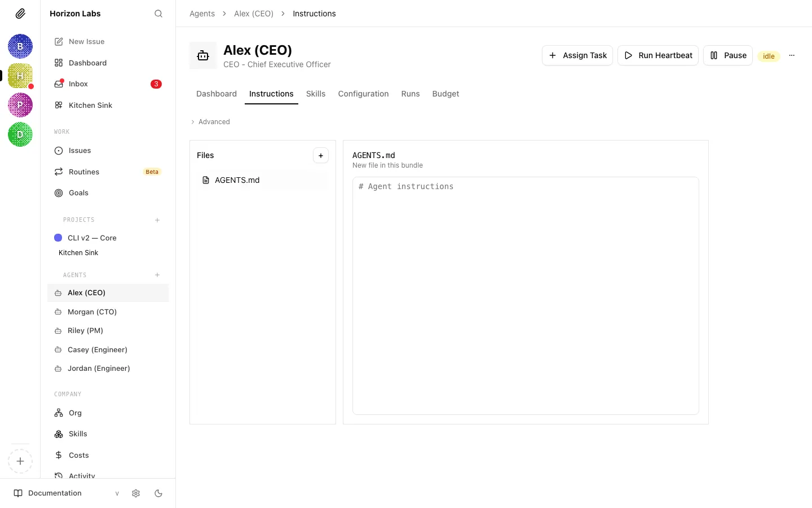Select agent Alex (CEO) in sidebar

pyautogui.click(x=108, y=293)
